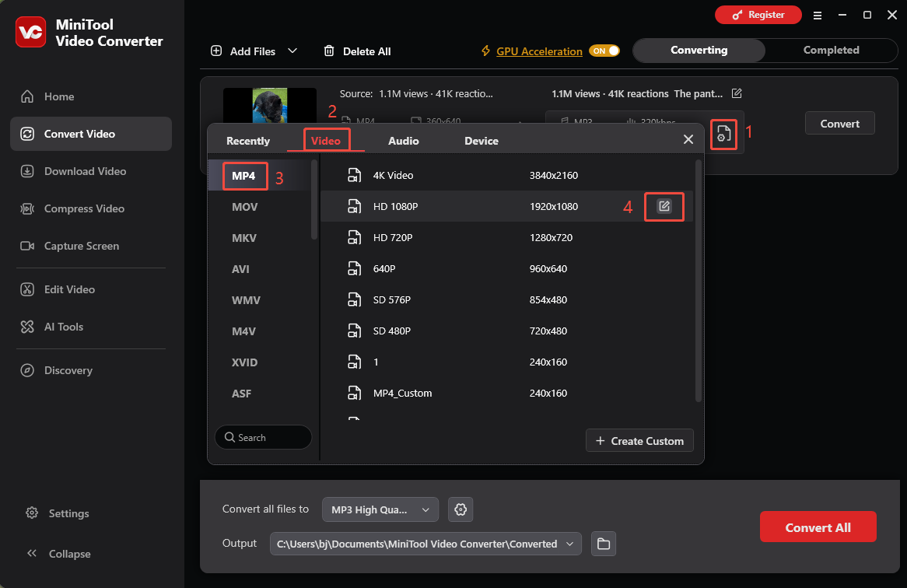The height and width of the screenshot is (588, 907).
Task: Click the format Search field
Action: click(x=263, y=438)
